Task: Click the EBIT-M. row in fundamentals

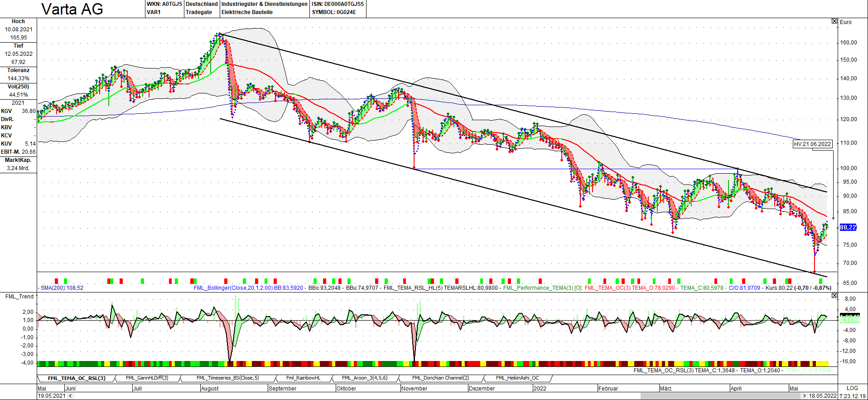Action: 18,152
